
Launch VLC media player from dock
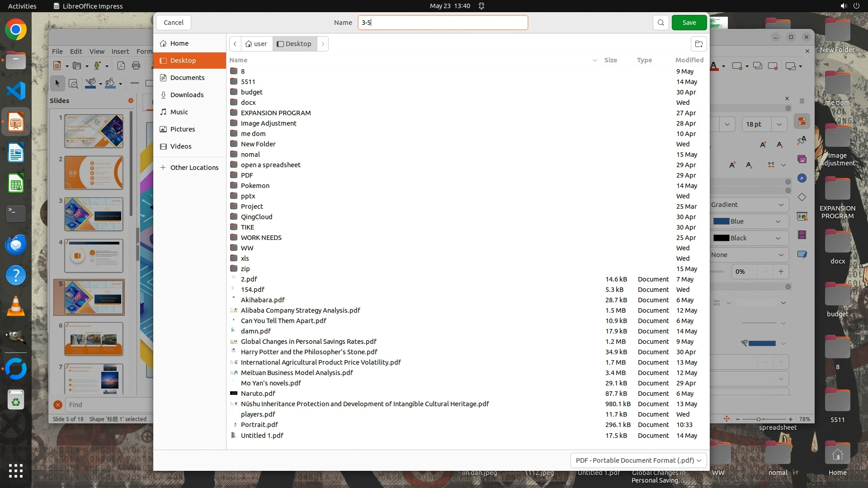pyautogui.click(x=16, y=306)
